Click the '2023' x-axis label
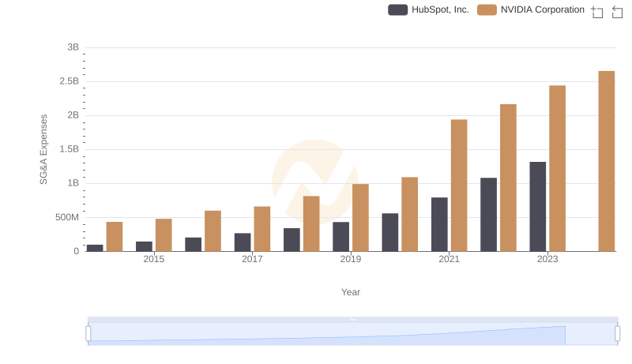Screen dimensions: 632x364 coord(547,259)
